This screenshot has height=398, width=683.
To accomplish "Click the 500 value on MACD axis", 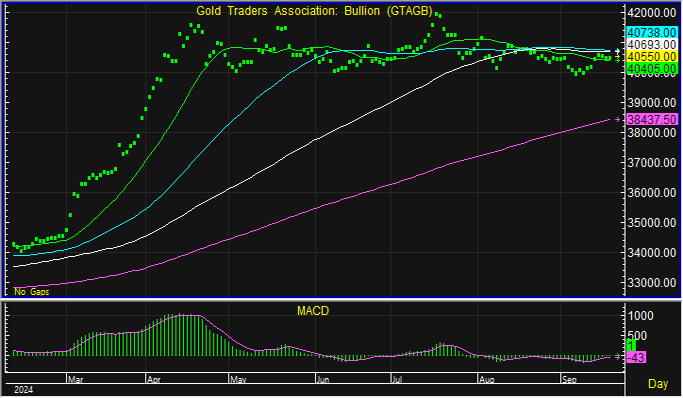I will pos(636,336).
